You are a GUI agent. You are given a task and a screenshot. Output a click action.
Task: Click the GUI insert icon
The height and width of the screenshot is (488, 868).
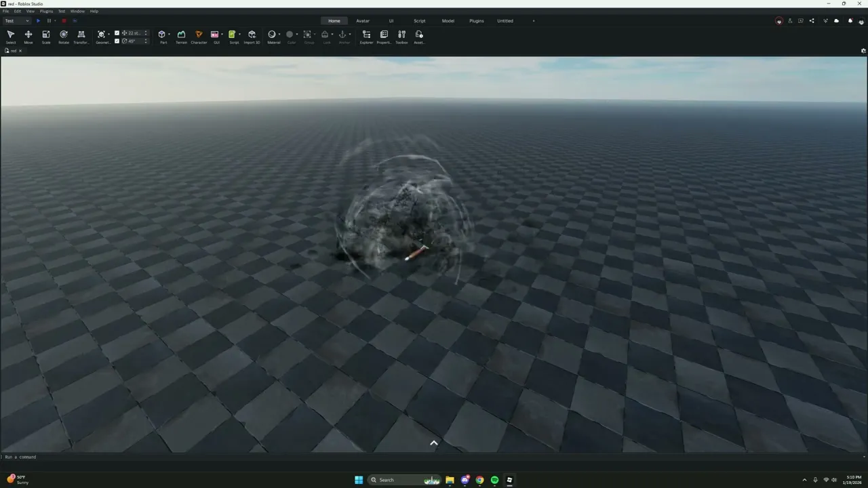pos(214,35)
